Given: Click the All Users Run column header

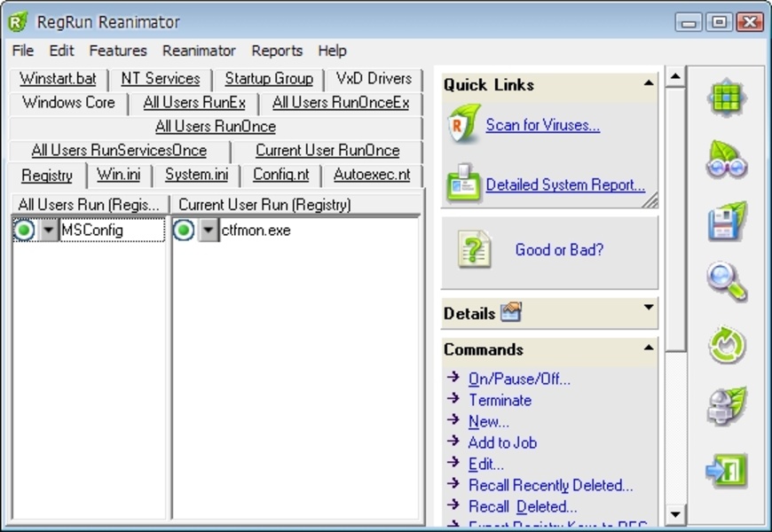Looking at the screenshot, I should pyautogui.click(x=89, y=204).
